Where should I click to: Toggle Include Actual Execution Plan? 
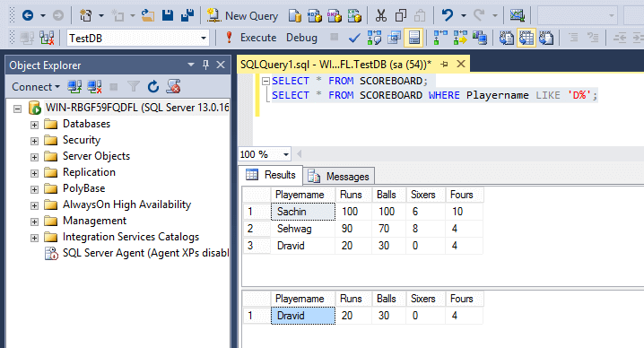[x=440, y=39]
